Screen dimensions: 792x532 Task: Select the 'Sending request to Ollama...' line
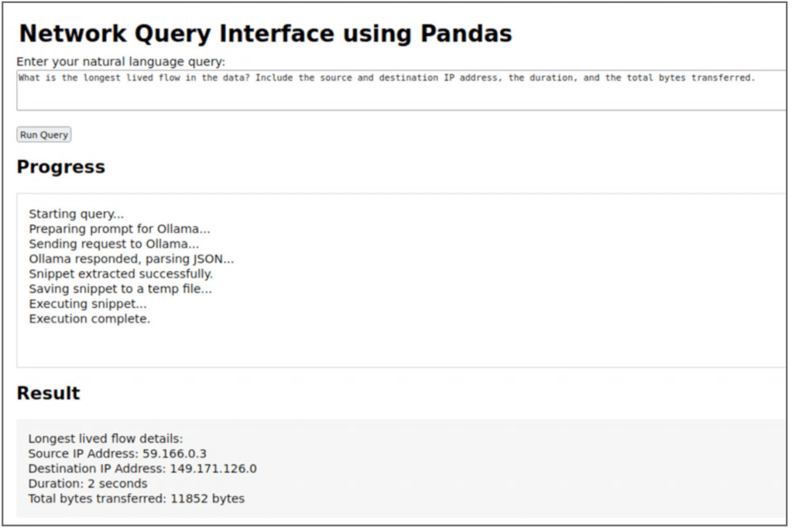pos(114,244)
